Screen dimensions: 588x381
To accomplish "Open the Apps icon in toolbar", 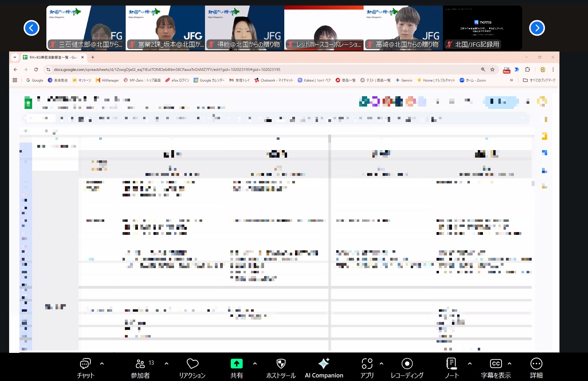I will pos(367,364).
